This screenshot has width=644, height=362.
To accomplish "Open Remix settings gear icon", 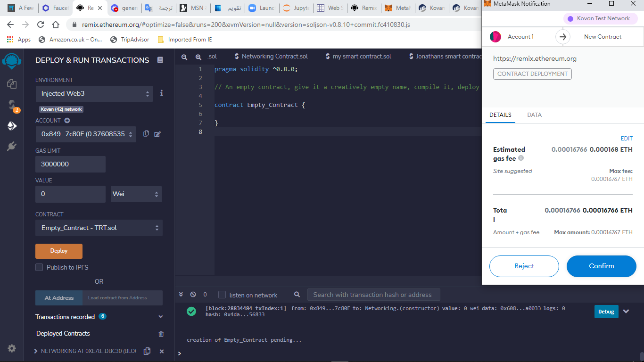I will pyautogui.click(x=12, y=348).
